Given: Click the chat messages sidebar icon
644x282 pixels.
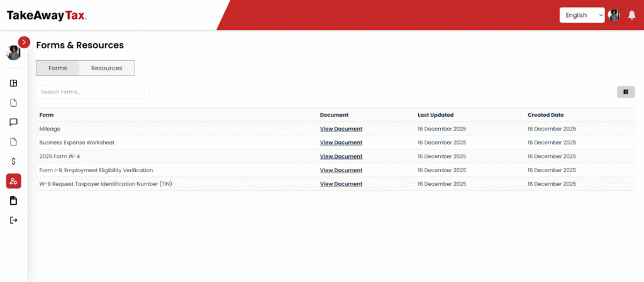Looking at the screenshot, I should tap(13, 122).
